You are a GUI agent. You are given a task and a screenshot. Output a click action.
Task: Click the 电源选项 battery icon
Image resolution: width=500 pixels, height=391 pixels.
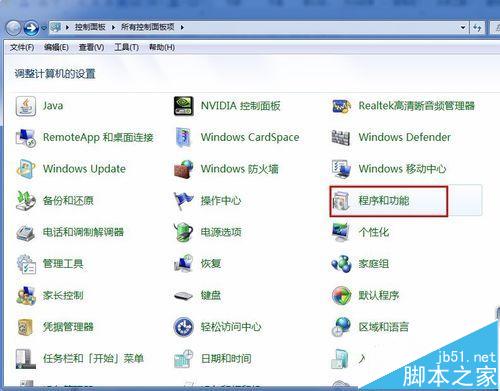183,232
